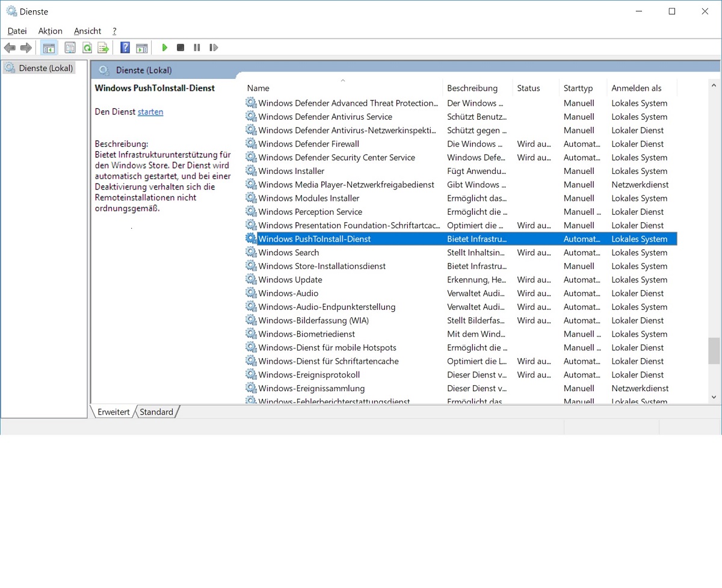Click gear icon beside Windows-Audio row

pos(251,293)
